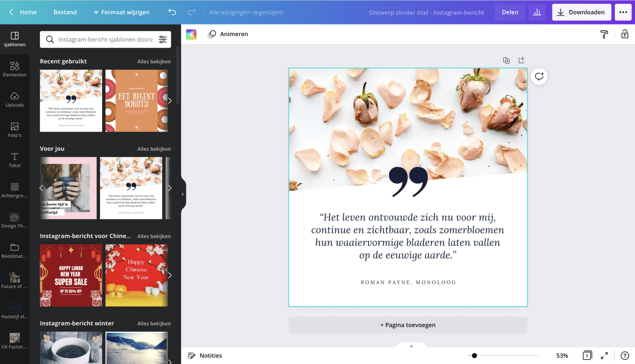Click the Delen share button
Screen dimensions: 635x364
(x=510, y=12)
